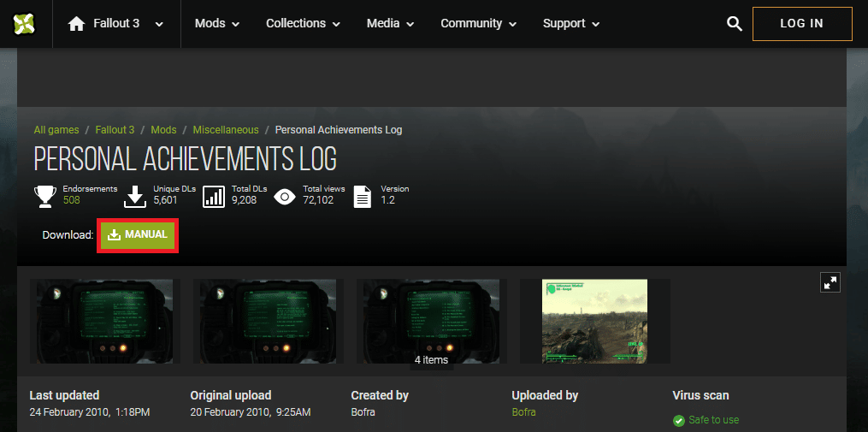Open the first Pip-Boy screenshot thumbnail

coord(104,322)
